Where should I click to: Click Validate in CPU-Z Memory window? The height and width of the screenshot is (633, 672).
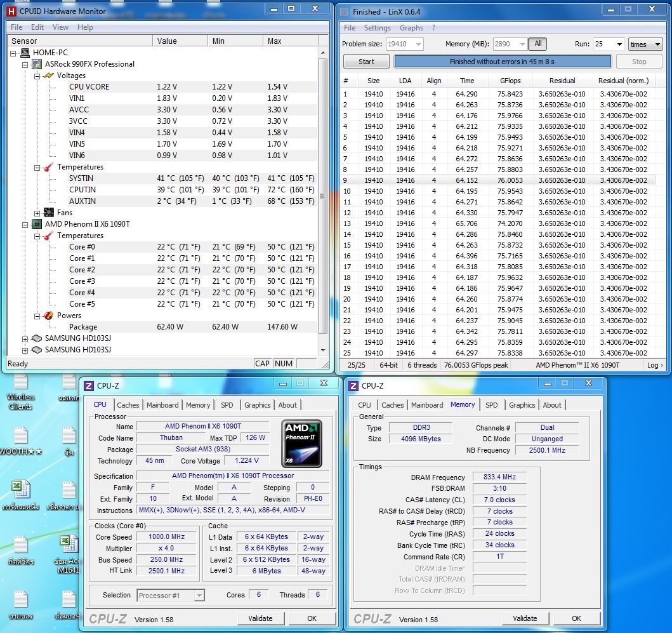525,618
